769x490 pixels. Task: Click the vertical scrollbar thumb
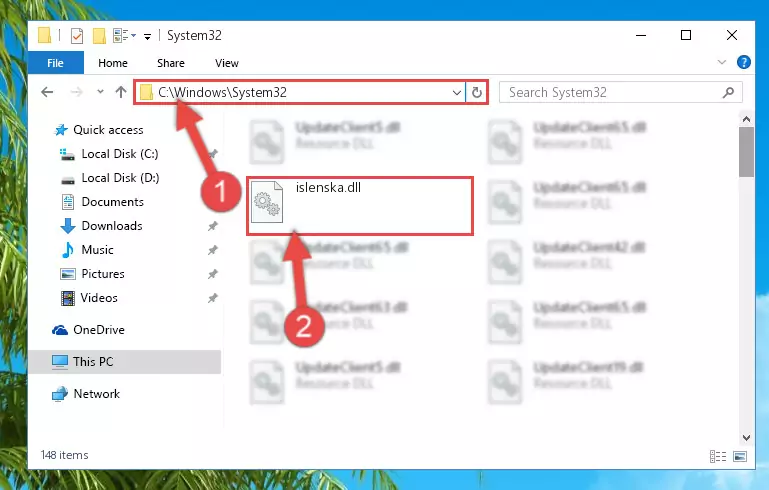click(x=746, y=152)
